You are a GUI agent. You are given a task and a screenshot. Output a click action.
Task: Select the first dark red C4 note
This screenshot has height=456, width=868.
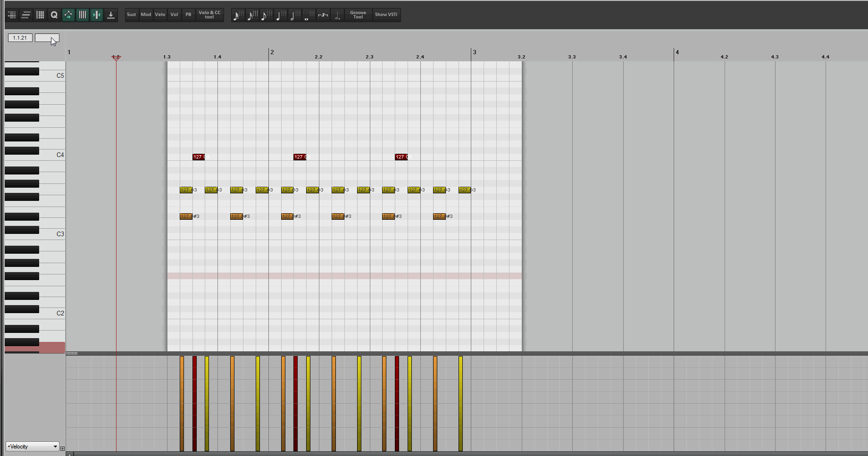[x=199, y=157]
